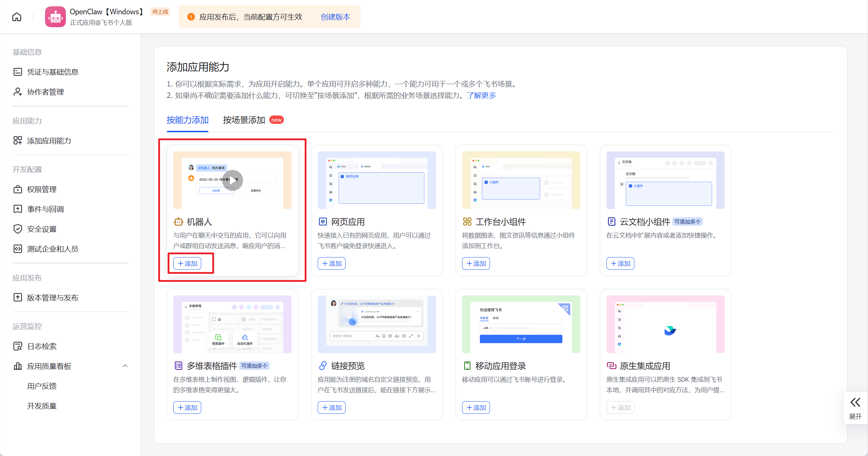868x456 pixels.
Task: Open 事件与回调 configuration
Action: [45, 209]
